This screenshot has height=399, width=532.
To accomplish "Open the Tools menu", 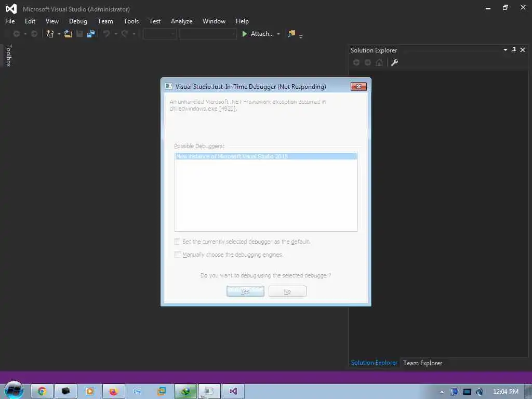I will (x=131, y=21).
